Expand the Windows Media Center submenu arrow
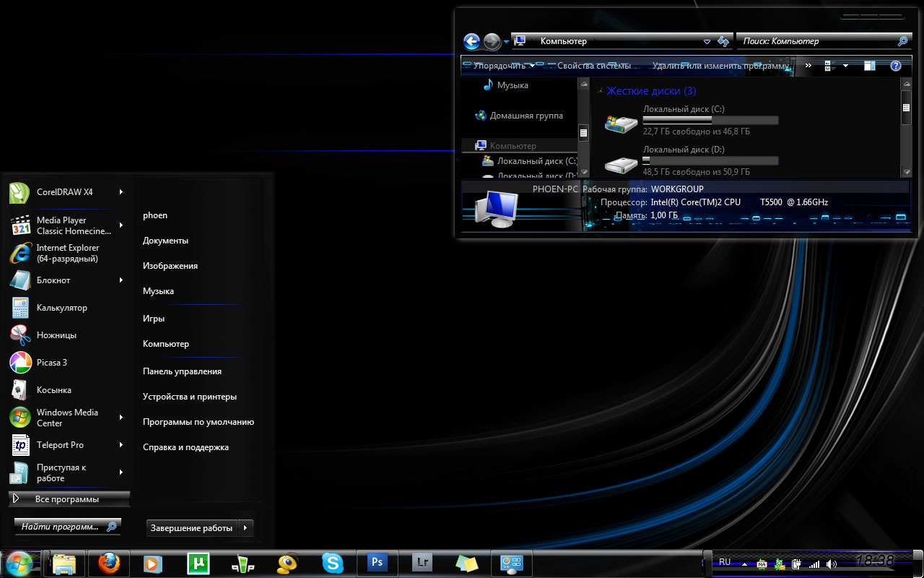 pos(121,418)
